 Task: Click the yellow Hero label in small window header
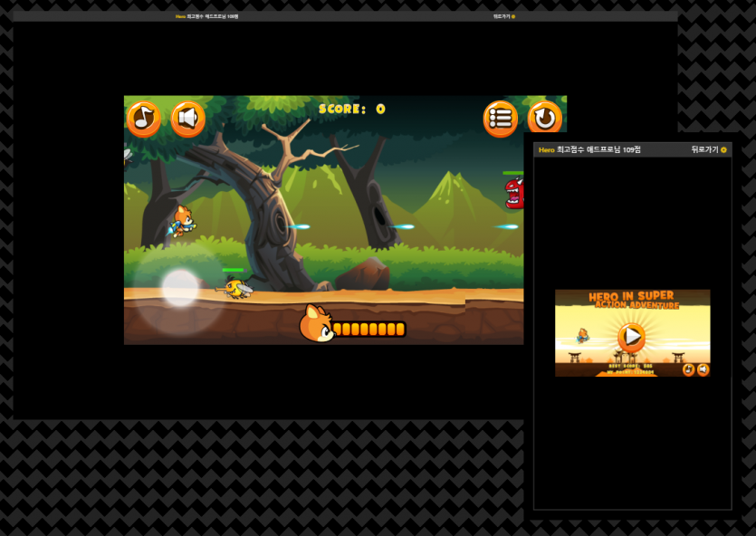point(546,149)
